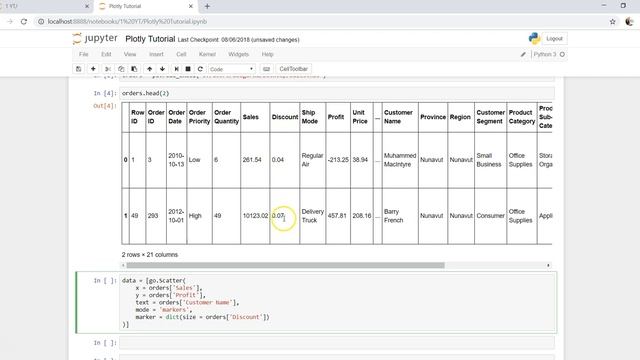Open the Widgets menu
Viewport: 640px width, 360px height.
pos(238,54)
